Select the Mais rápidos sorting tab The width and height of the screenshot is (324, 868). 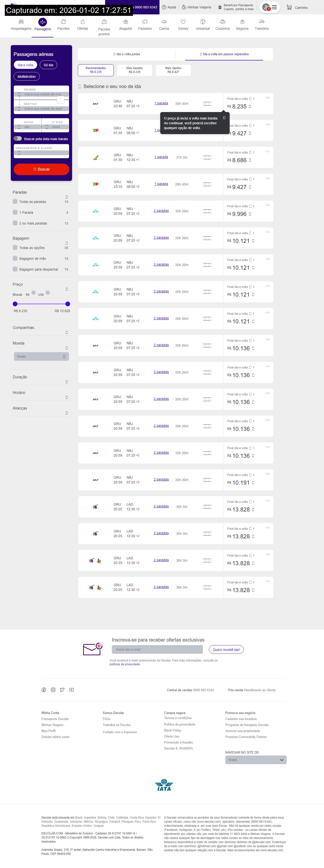173,70
